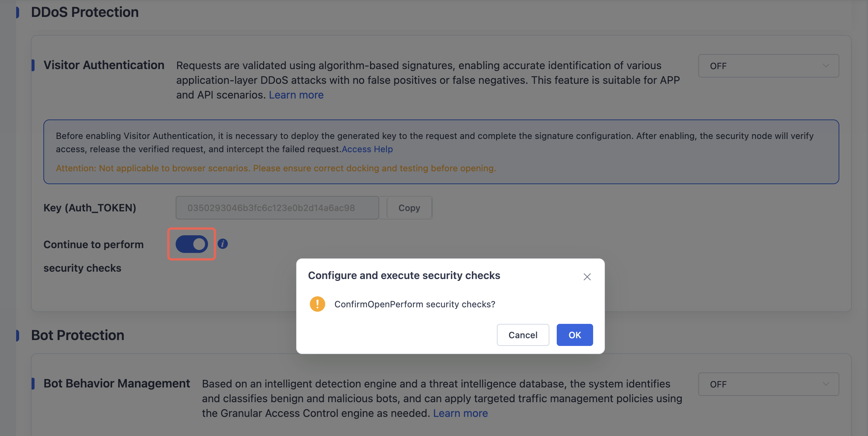Viewport: 868px width, 436px height.
Task: Click the Bot Behavior Management dropdown chevron
Action: [x=826, y=384]
